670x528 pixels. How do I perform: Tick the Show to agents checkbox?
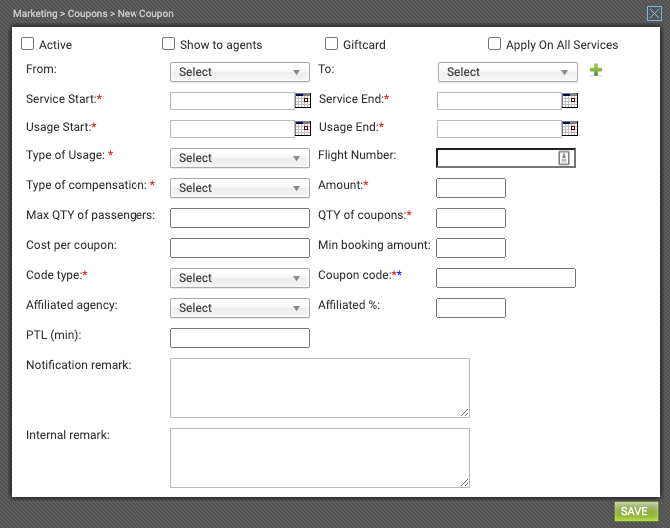[x=168, y=44]
